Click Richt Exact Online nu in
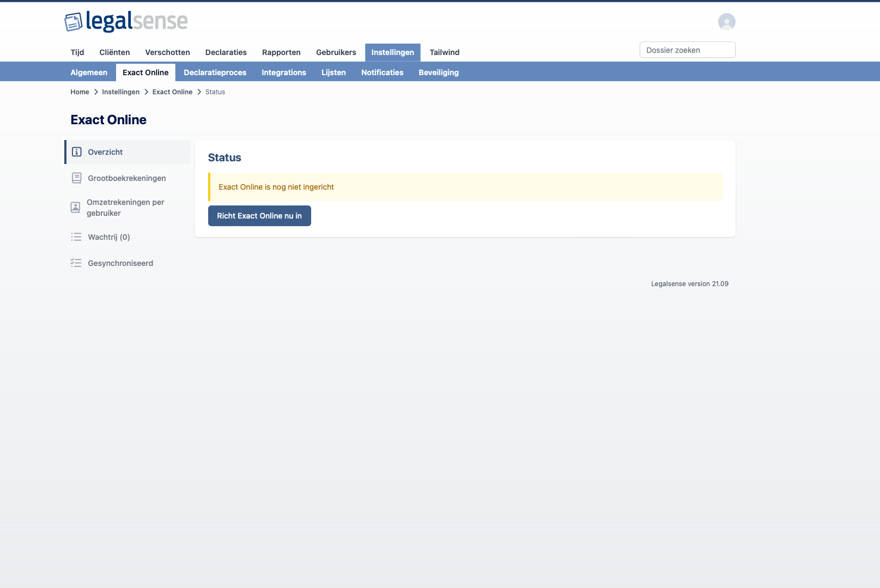This screenshot has height=588, width=880. pos(259,216)
